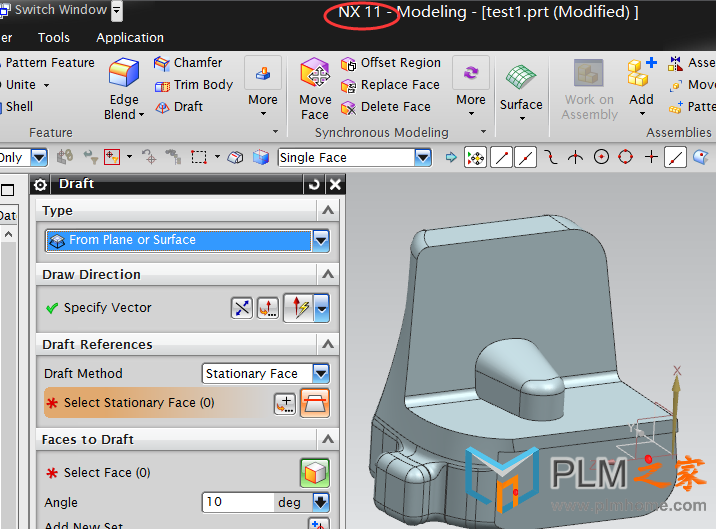Expand Synchronous Modeling More gallery

(471, 88)
